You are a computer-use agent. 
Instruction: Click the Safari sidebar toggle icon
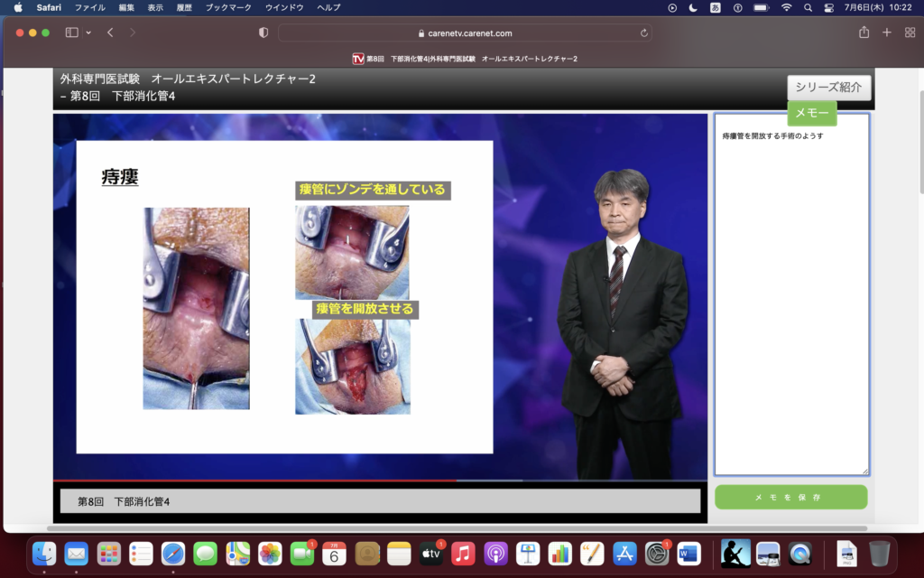(71, 33)
